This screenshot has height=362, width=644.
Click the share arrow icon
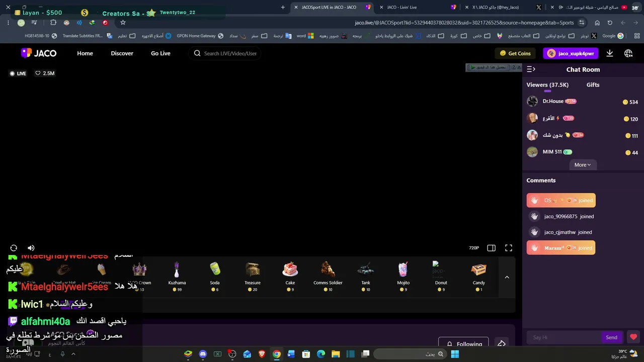(502, 344)
